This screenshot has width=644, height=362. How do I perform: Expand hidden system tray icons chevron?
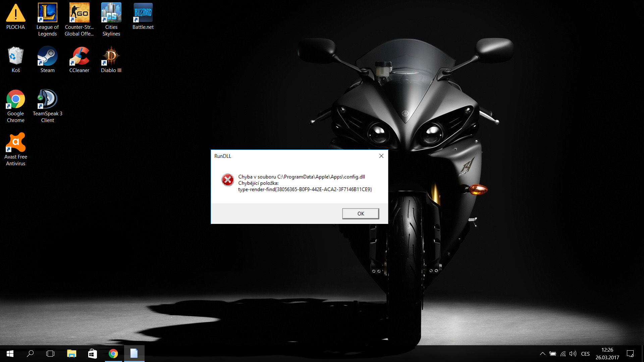click(542, 354)
